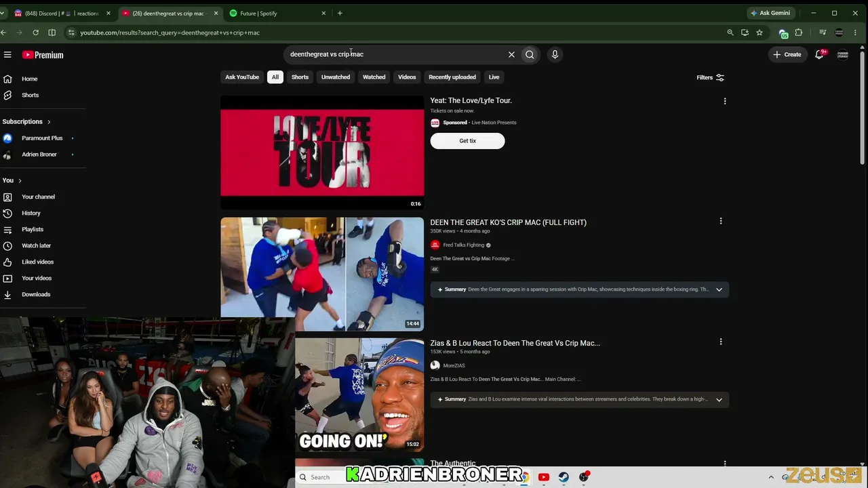Open the Extensions puzzle icon
The height and width of the screenshot is (488, 868).
(x=799, y=33)
